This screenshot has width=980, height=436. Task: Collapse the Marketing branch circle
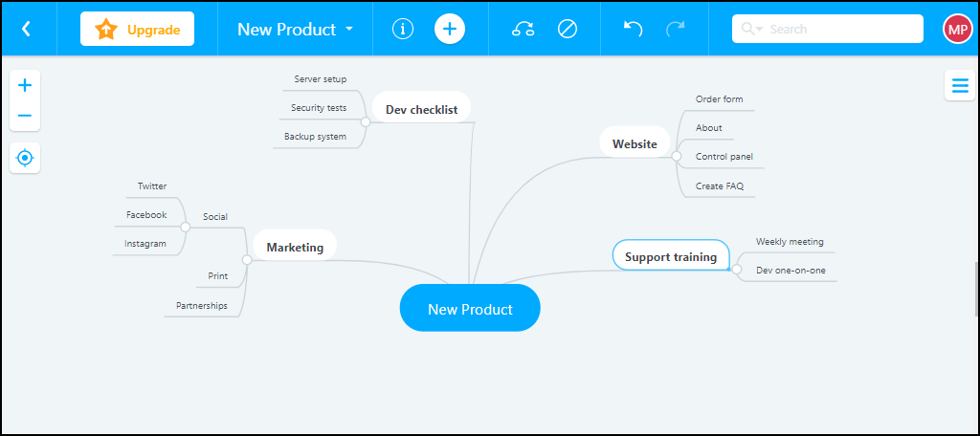pyautogui.click(x=247, y=259)
